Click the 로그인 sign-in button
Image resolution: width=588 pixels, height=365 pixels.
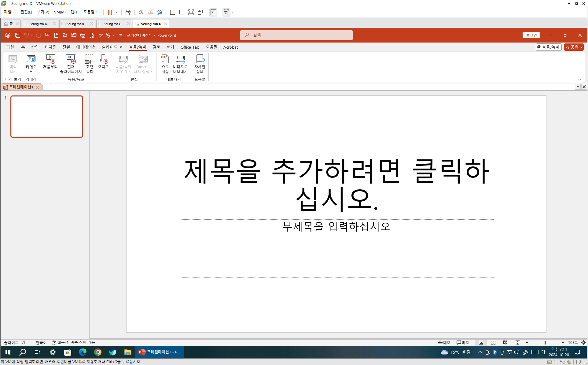coord(531,35)
